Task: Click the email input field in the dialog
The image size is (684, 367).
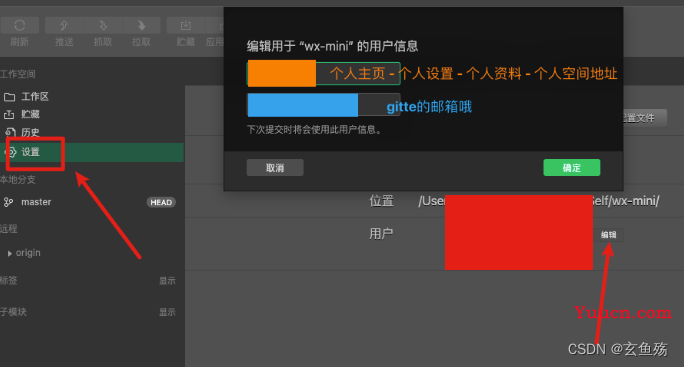Action: [323, 105]
